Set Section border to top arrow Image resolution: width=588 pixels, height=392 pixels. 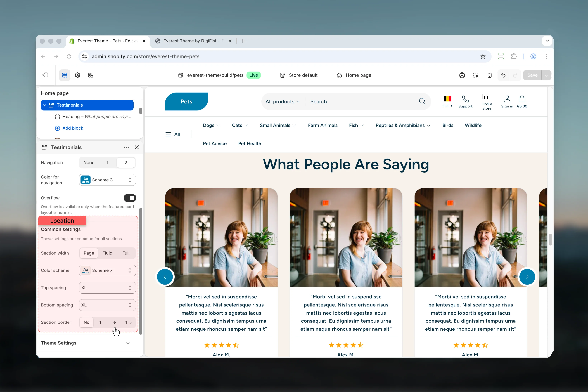point(100,322)
